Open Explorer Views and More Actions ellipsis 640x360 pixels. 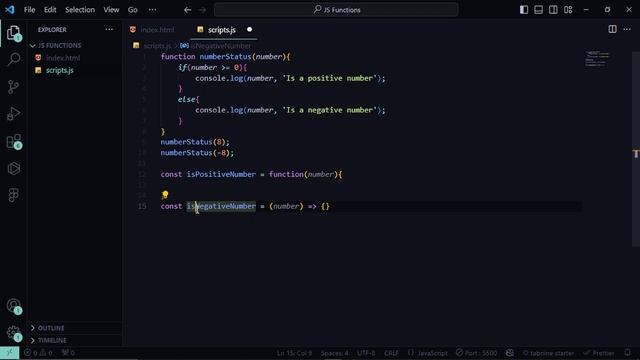[x=109, y=29]
